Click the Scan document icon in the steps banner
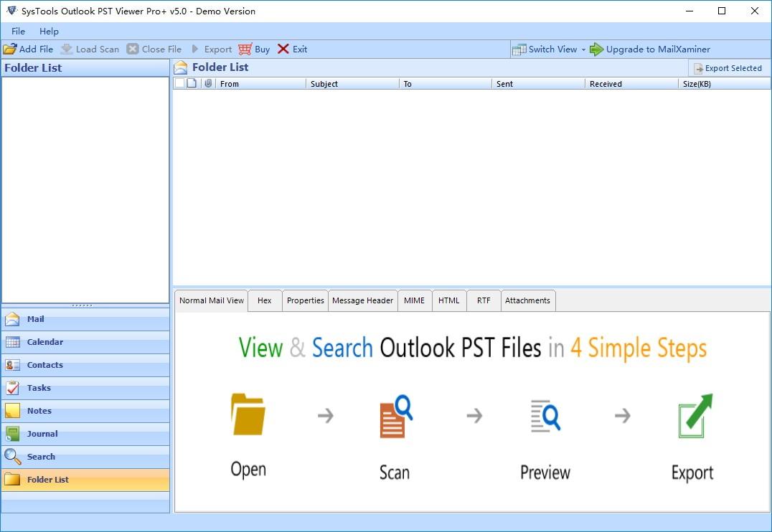772x532 pixels. pyautogui.click(x=396, y=416)
